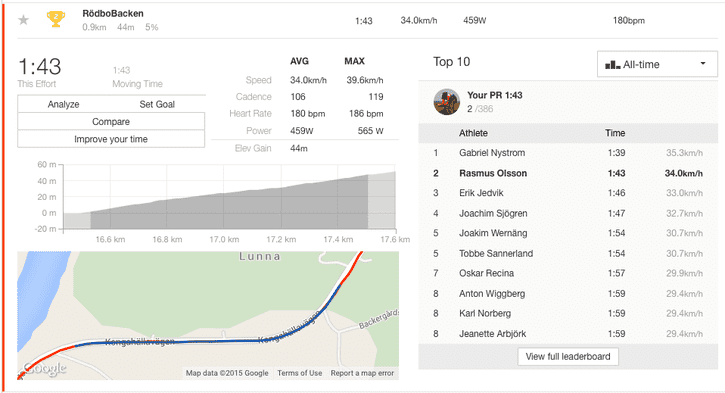Open the Analyze effort view
This screenshot has height=393, width=725.
[63, 104]
